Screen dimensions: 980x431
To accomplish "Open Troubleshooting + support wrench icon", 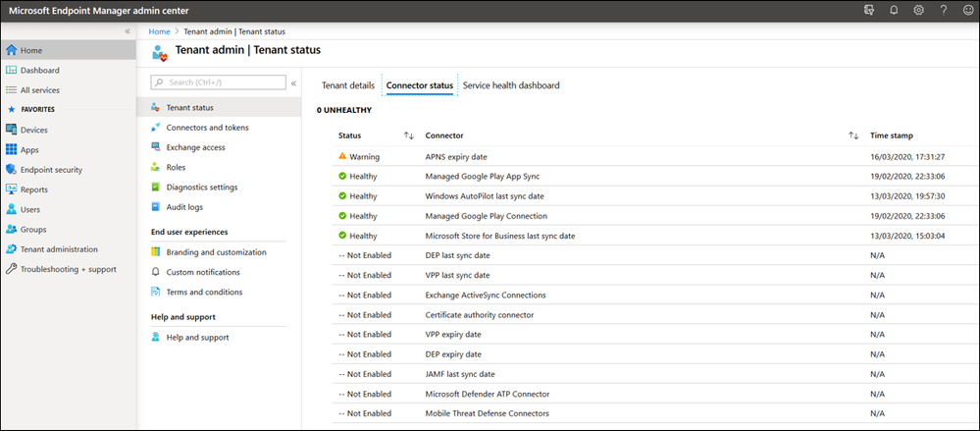I will 11,269.
